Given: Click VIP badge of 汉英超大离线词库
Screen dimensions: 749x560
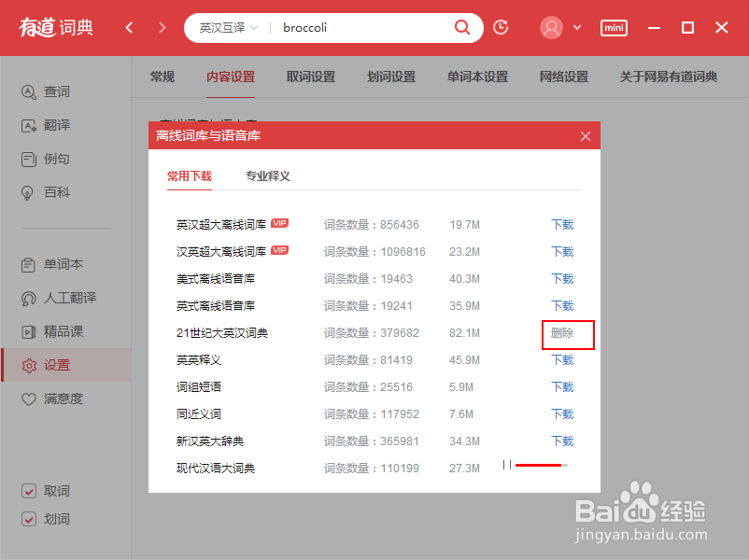Looking at the screenshot, I should (280, 250).
